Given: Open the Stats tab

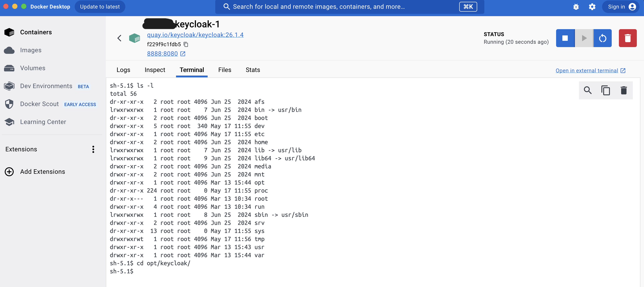Looking at the screenshot, I should (252, 70).
